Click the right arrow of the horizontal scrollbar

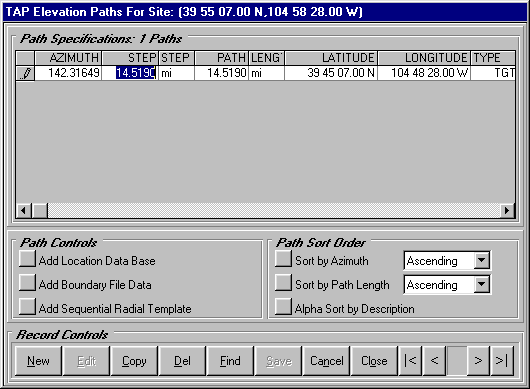[507, 211]
